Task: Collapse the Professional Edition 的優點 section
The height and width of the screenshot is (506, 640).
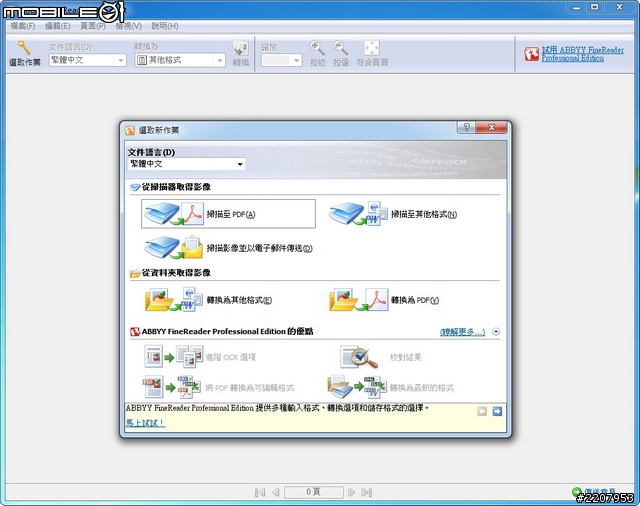Action: [x=496, y=332]
